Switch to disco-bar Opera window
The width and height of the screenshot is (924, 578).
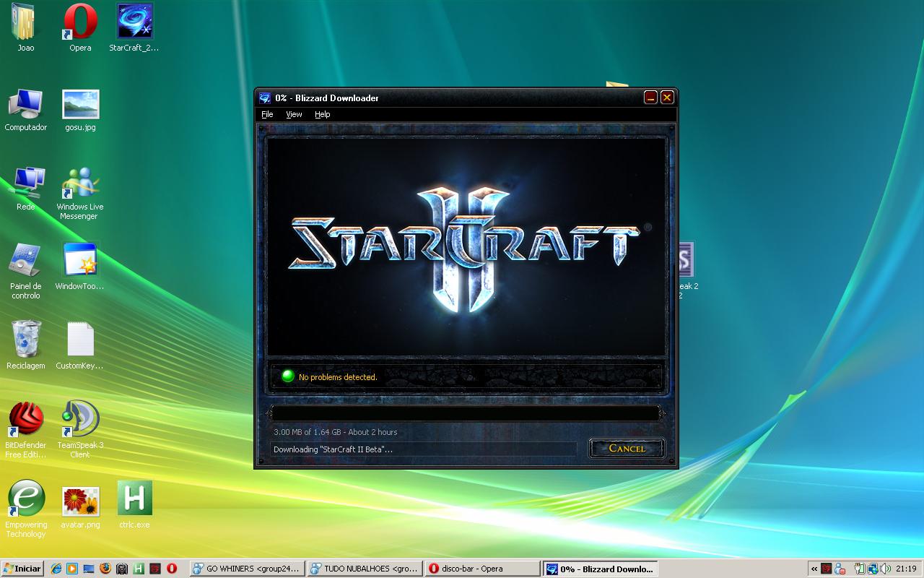[x=482, y=569]
